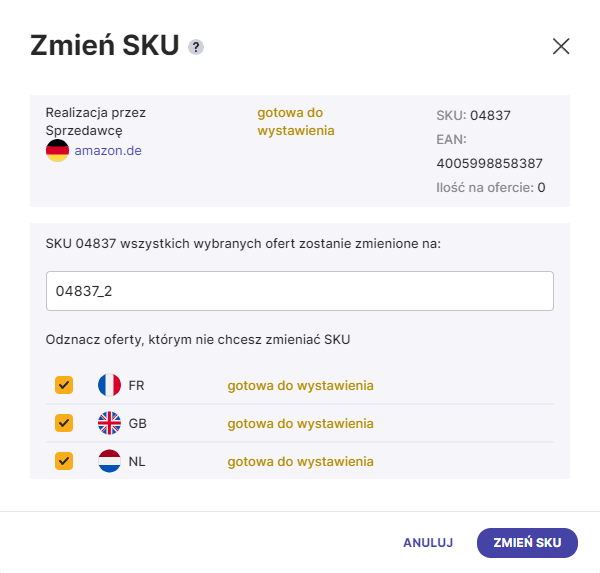This screenshot has height=573, width=600.
Task: Close the Zmień SKU dialog with X
Action: pyautogui.click(x=561, y=46)
